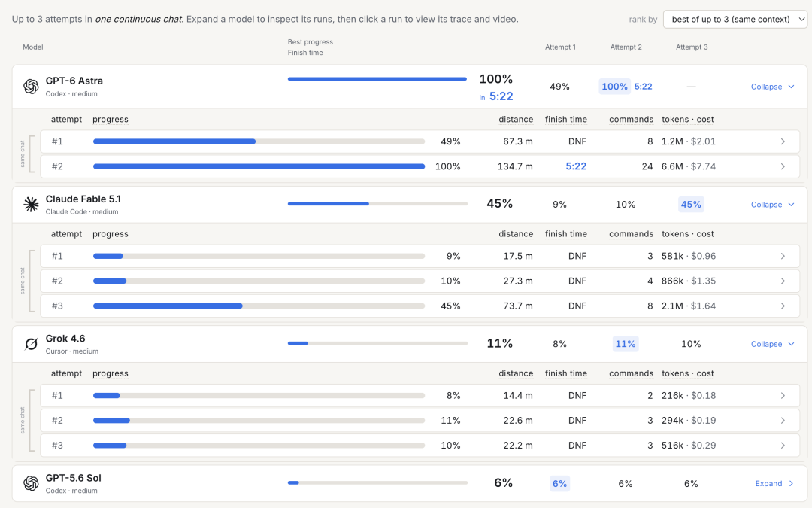812x508 pixels.
Task: Click the arrow on Claude Fable's 27.3 m run
Action: point(783,281)
